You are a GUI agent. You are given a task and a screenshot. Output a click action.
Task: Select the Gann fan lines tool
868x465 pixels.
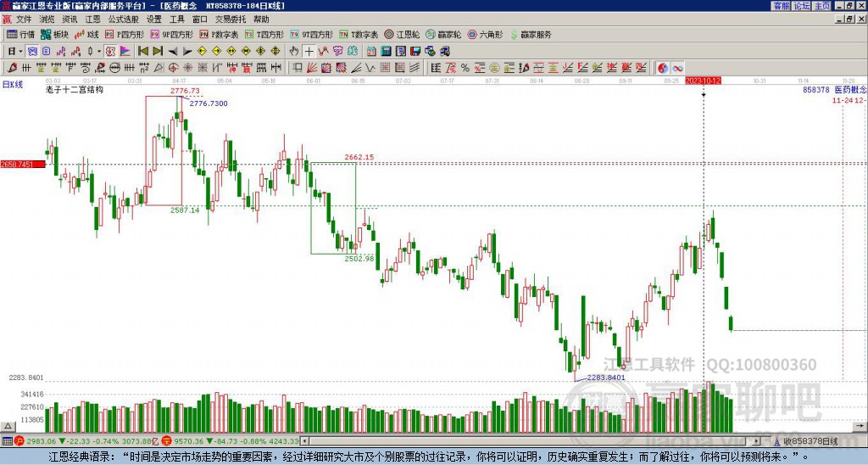(x=312, y=68)
